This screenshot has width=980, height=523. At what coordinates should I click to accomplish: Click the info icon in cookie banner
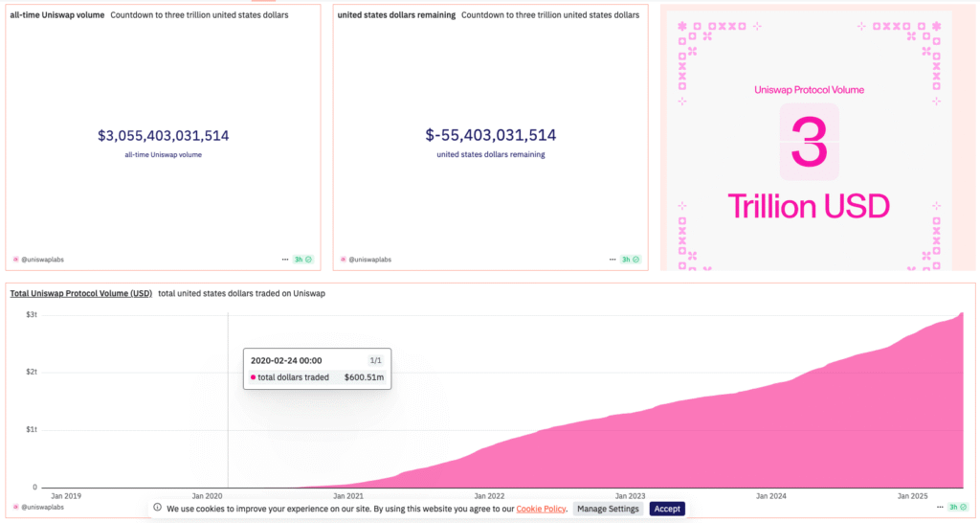[x=158, y=508]
